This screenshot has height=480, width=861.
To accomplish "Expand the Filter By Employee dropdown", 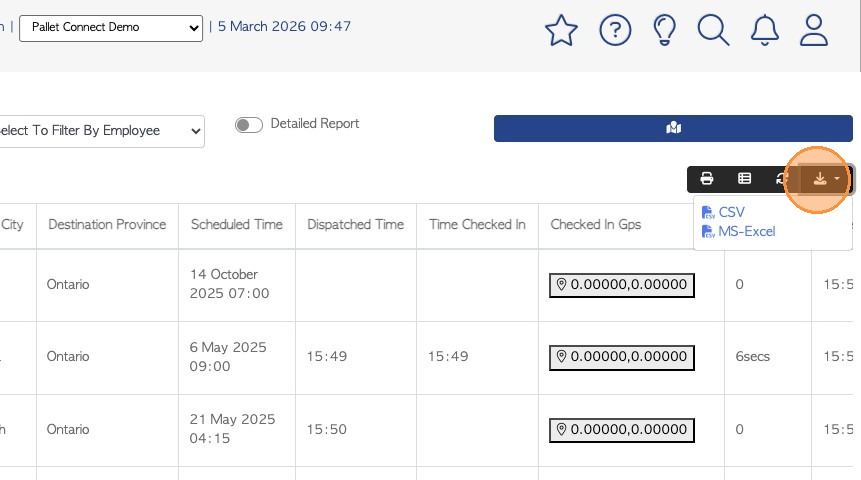I will (x=100, y=131).
